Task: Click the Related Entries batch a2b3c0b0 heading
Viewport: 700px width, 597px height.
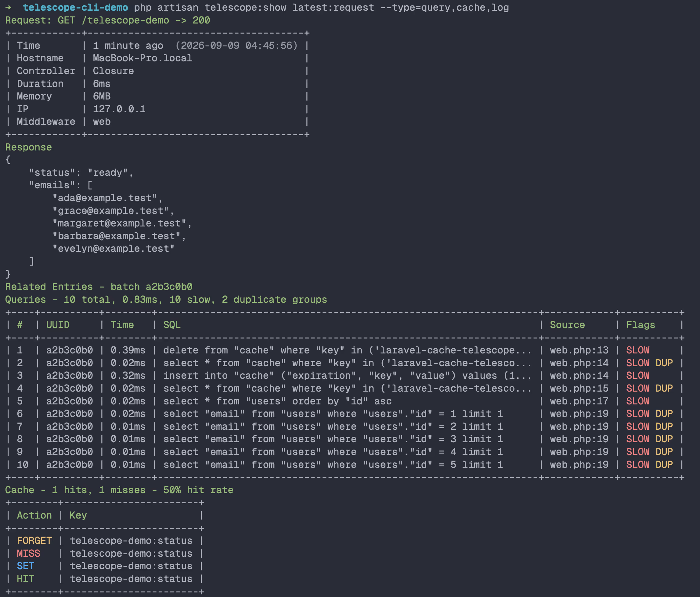Action: point(99,287)
